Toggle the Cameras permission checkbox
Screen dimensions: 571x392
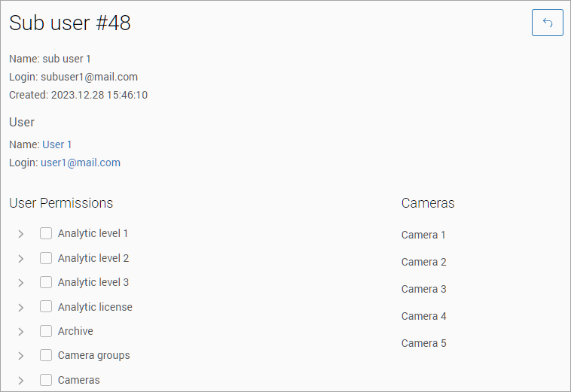pos(46,380)
